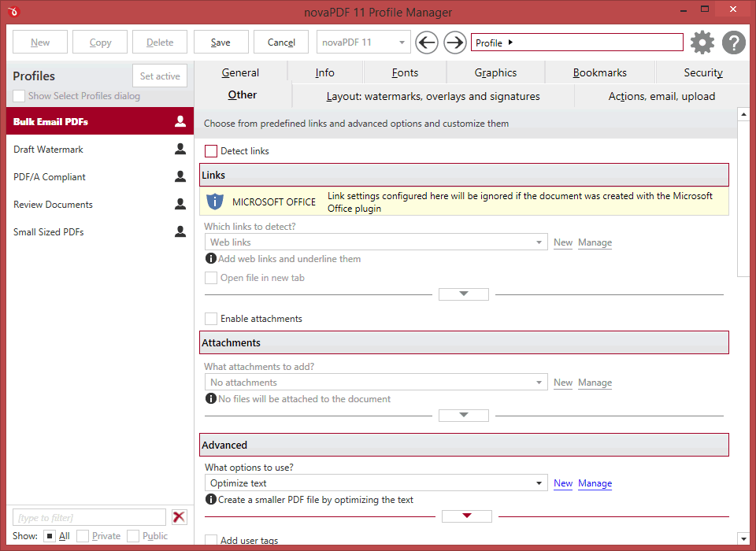Viewport: 756px width, 551px height.
Task: Toggle the Detect links checkbox
Action: [211, 151]
